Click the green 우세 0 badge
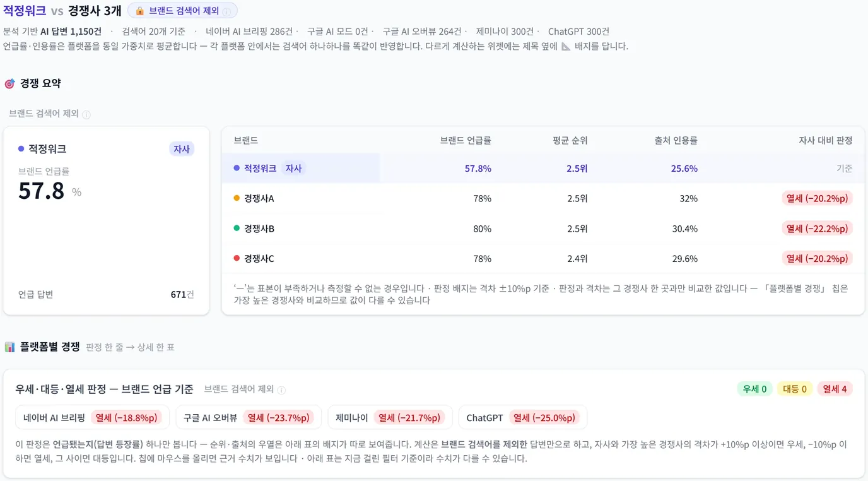Image resolution: width=868 pixels, height=481 pixels. click(754, 389)
